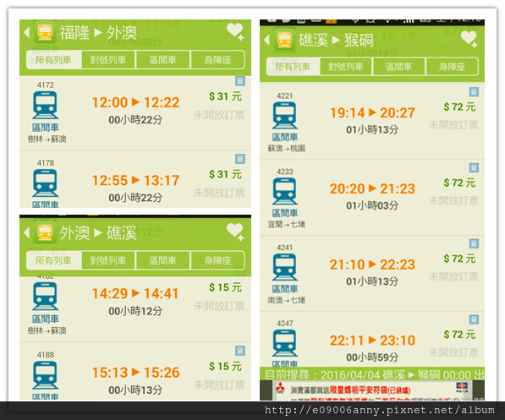Tap 宜蘭→七堵 route label under train 4233
This screenshot has width=505, height=420.
(286, 224)
